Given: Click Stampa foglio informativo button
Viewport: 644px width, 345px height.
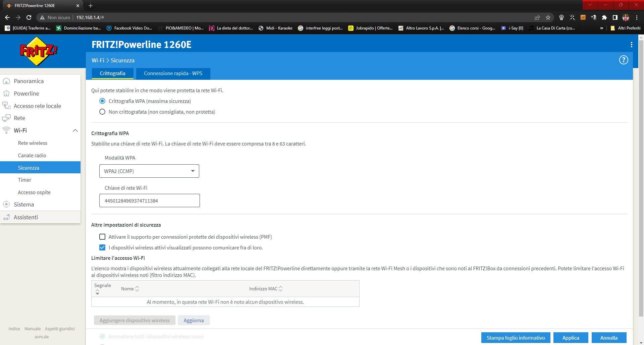Looking at the screenshot, I should point(516,338).
